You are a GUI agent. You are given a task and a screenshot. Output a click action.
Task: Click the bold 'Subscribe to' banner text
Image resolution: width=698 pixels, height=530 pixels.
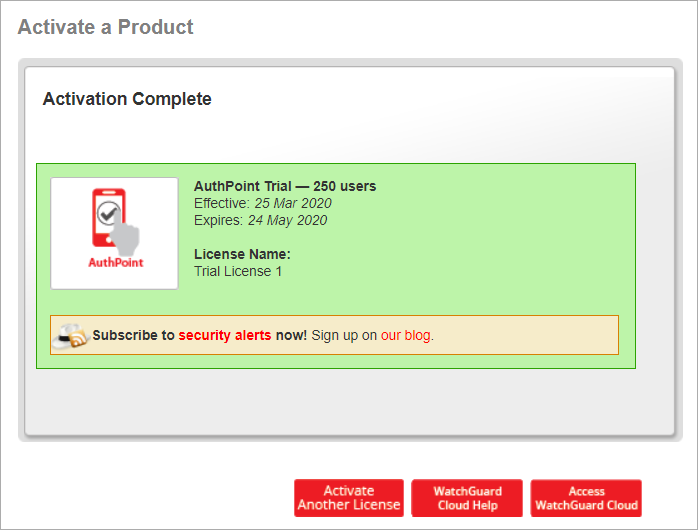pyautogui.click(x=133, y=335)
